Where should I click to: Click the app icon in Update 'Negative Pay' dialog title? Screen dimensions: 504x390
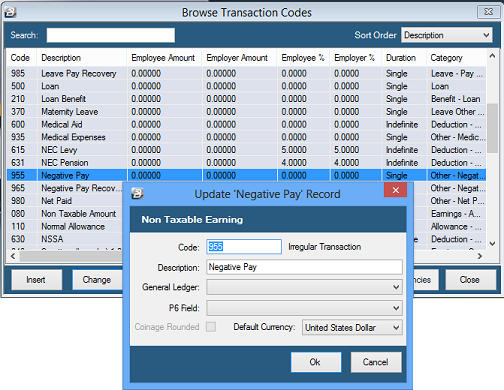pyautogui.click(x=137, y=193)
